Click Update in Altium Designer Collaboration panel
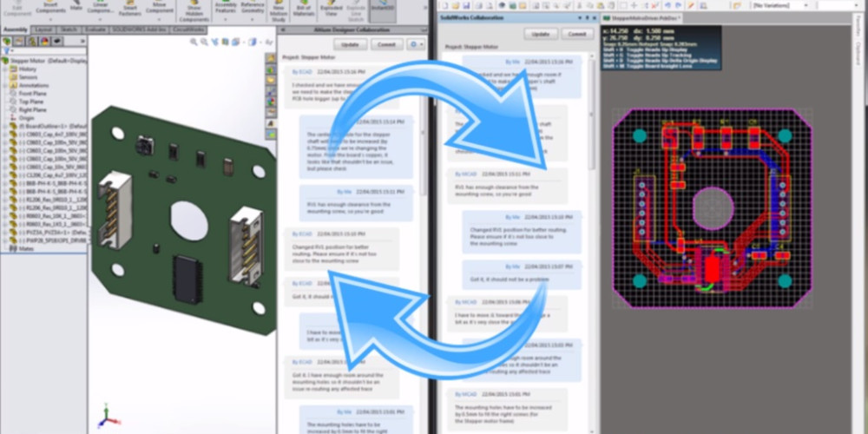Image resolution: width=868 pixels, height=434 pixels. 350,45
